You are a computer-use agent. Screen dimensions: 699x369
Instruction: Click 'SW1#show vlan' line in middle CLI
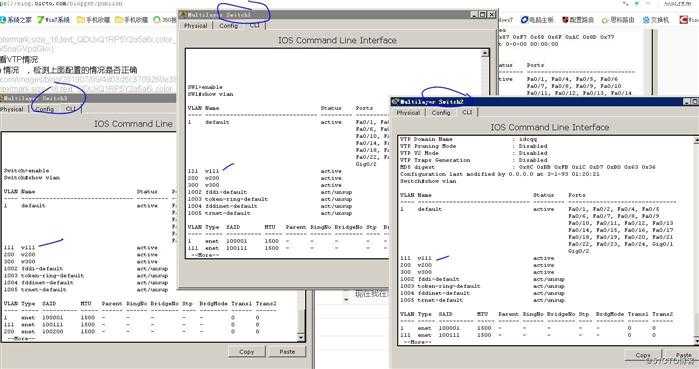click(x=210, y=94)
